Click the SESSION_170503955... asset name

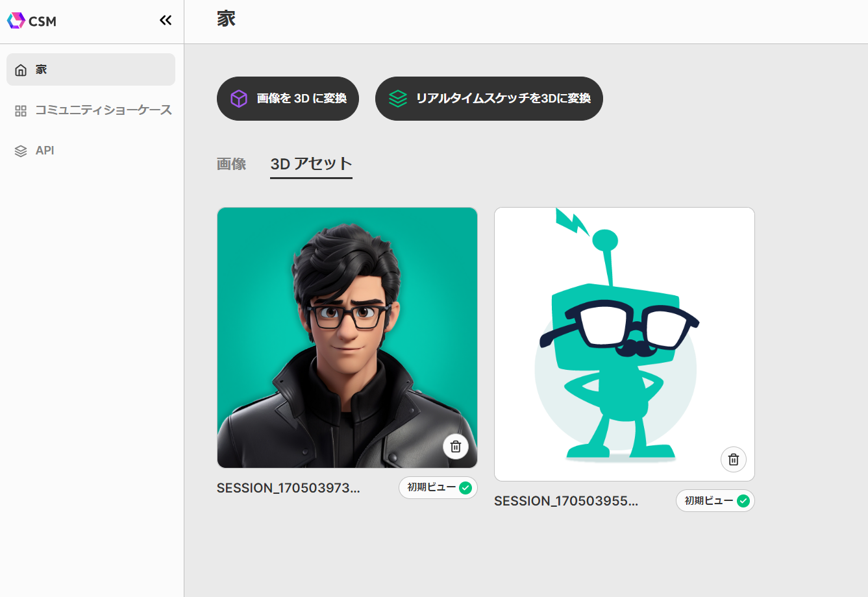pos(565,501)
